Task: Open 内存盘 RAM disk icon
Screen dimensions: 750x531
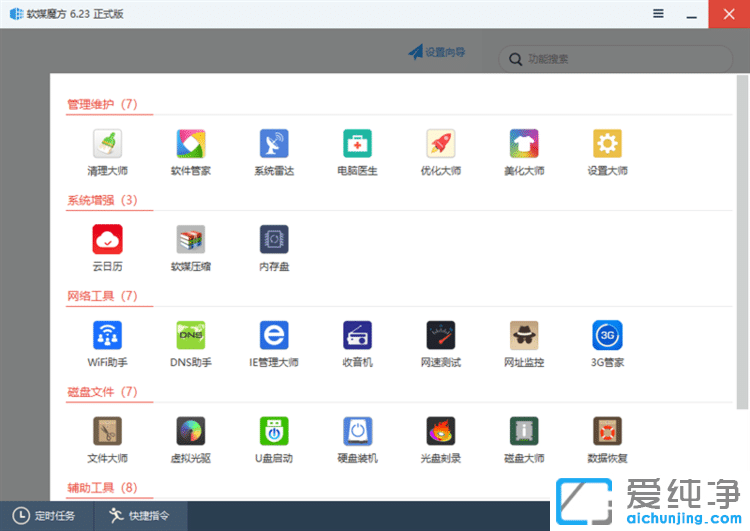Action: point(274,239)
